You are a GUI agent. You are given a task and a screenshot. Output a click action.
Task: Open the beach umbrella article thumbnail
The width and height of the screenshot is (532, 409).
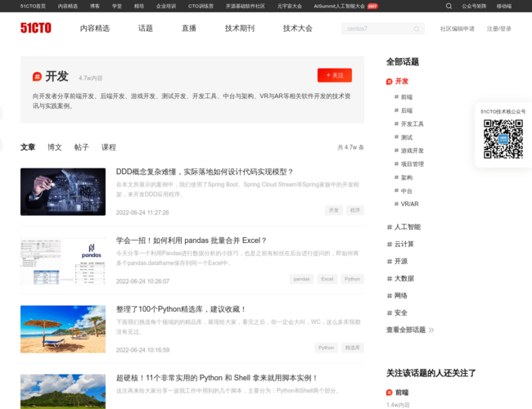(x=63, y=330)
